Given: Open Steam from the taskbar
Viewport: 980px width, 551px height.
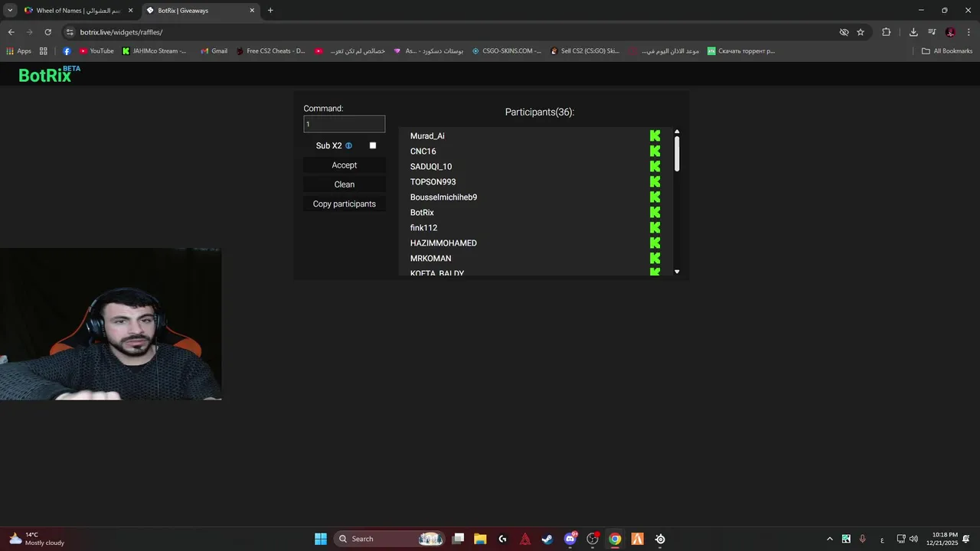Looking at the screenshot, I should (547, 539).
